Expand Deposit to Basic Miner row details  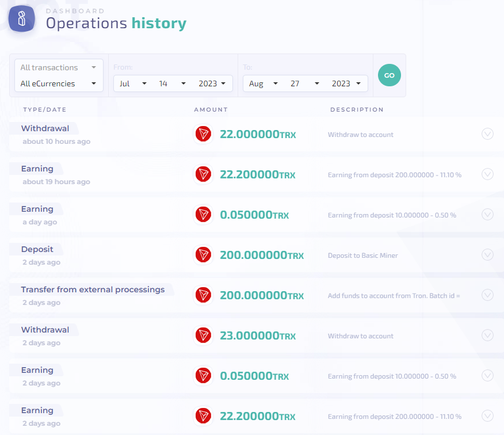[487, 255]
